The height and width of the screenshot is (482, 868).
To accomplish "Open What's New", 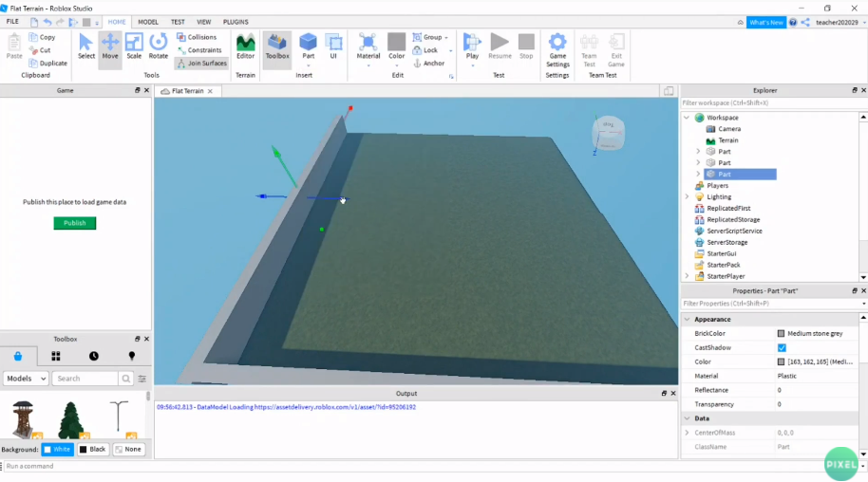I will (x=766, y=22).
